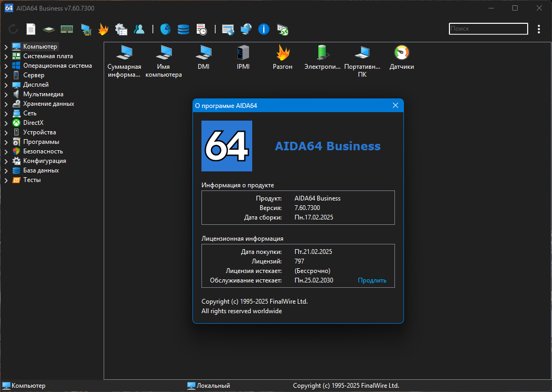Screen dimensions: 552x392
Task: Select База данных in the tree
Action: tap(41, 170)
